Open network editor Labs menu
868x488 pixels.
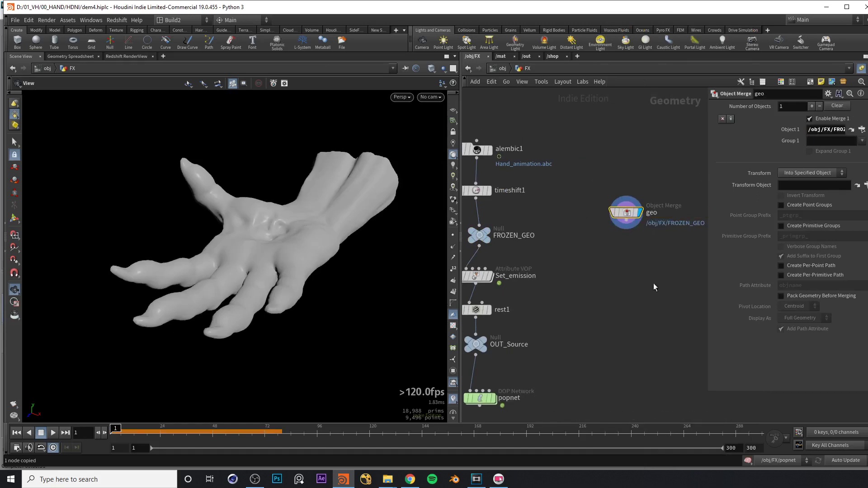[582, 82]
